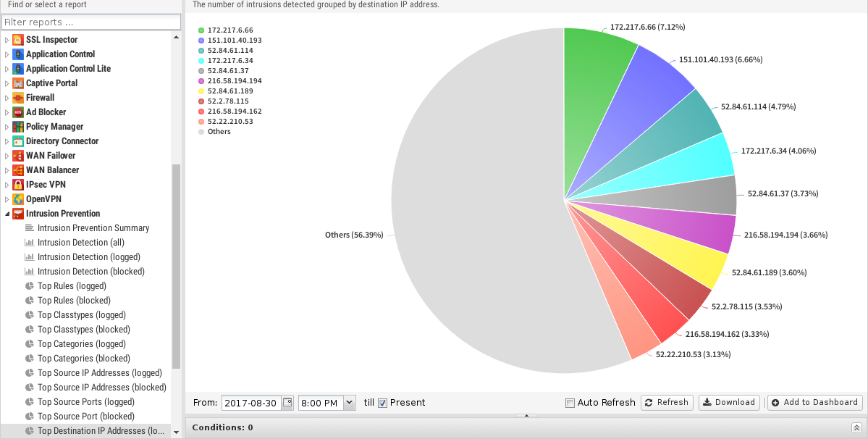Click the Ad Blocker icon
868x439 pixels.
pyautogui.click(x=17, y=112)
